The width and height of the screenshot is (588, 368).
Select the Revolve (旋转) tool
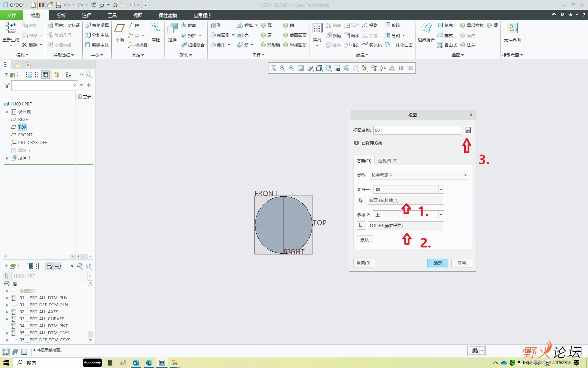[189, 26]
